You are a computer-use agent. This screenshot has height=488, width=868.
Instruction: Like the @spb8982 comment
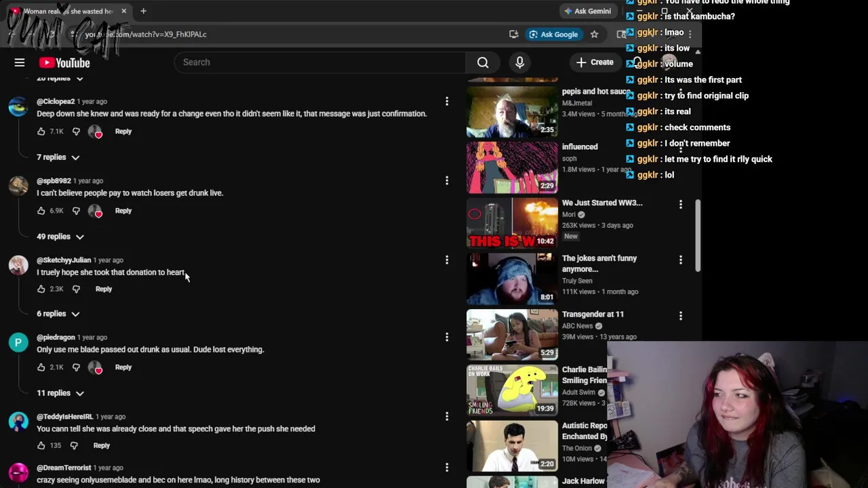tap(41, 211)
